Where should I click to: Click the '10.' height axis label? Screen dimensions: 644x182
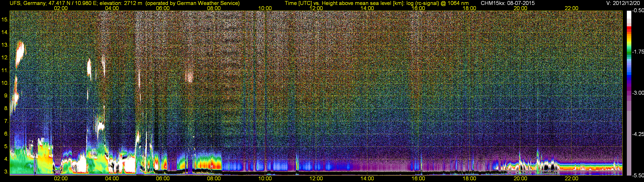point(5,83)
